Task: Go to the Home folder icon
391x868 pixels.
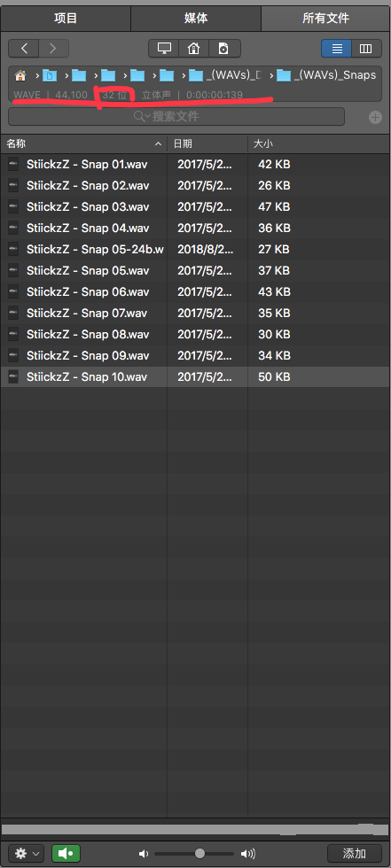Action: pos(194,48)
